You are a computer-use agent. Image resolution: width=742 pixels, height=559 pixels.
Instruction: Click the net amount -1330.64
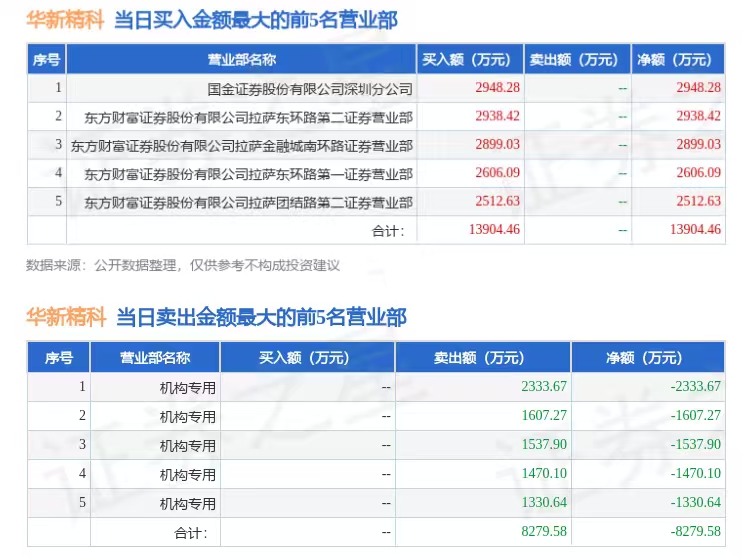(x=695, y=502)
